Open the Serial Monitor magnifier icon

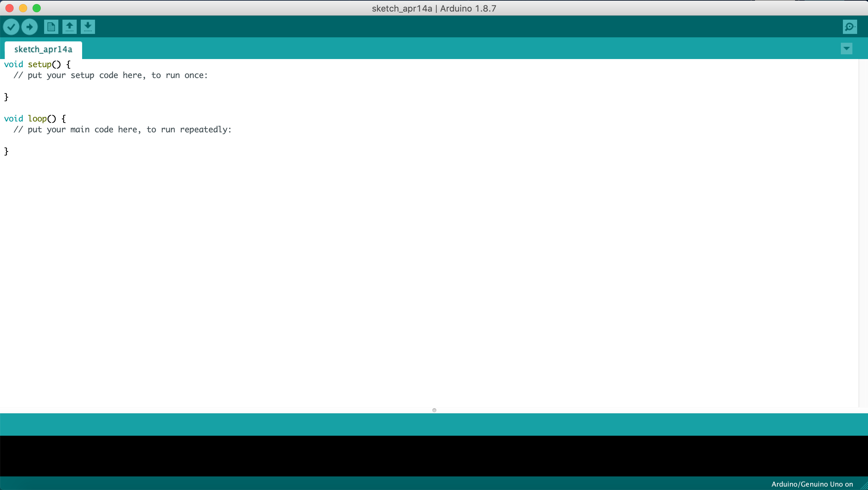point(850,27)
